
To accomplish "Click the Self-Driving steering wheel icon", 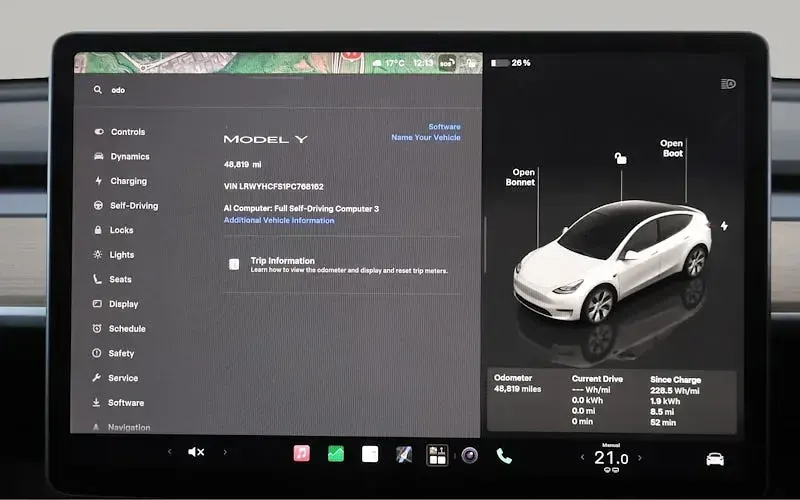I will [98, 206].
